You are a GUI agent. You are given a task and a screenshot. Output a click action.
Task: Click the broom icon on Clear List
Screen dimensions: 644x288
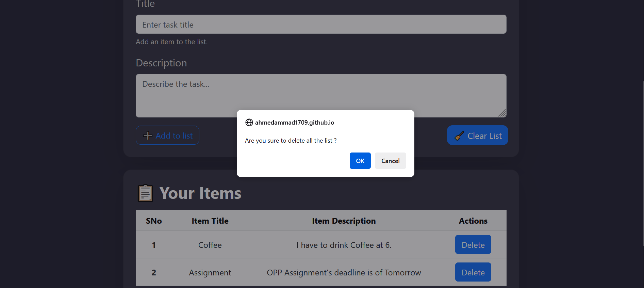click(x=459, y=136)
